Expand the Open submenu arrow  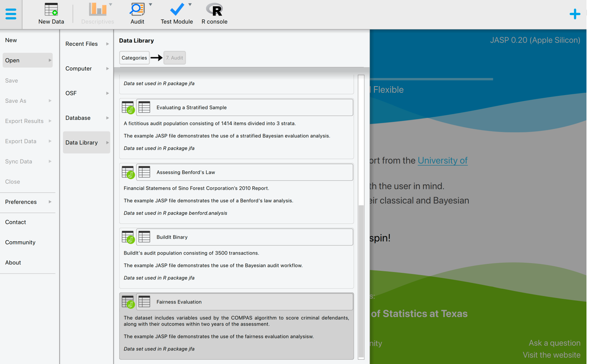tap(50, 60)
